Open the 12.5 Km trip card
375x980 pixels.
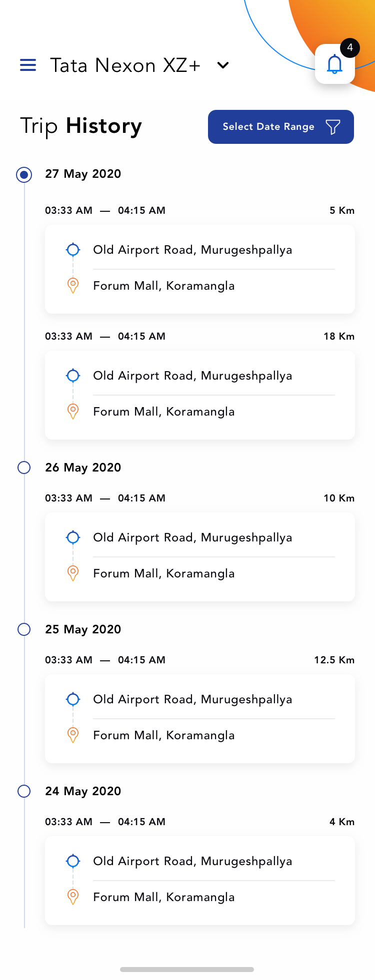200,718
